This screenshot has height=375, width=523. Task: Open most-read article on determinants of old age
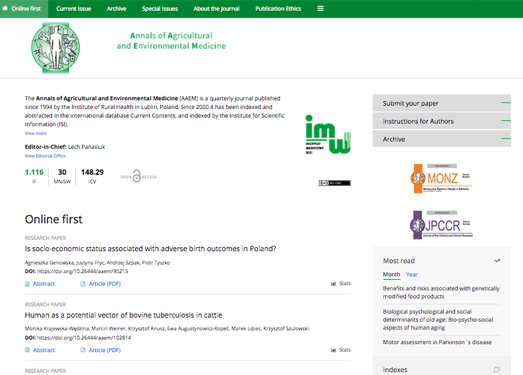click(438, 320)
